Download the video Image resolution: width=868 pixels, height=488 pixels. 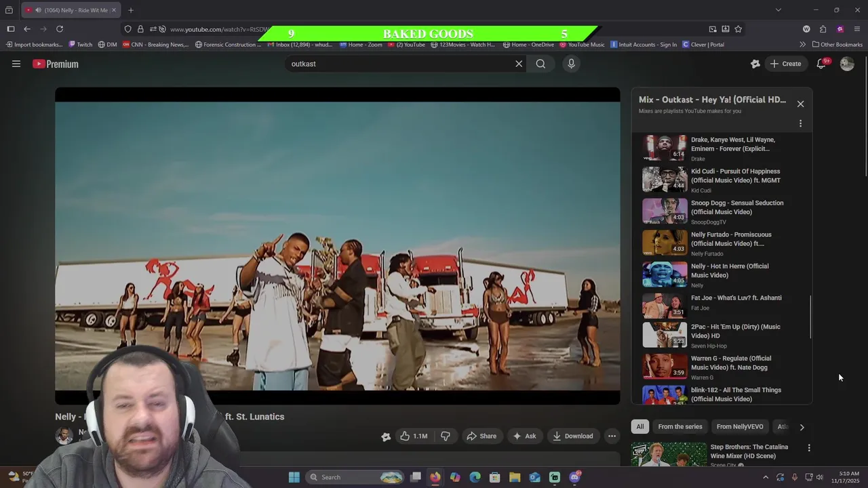[573, 436]
